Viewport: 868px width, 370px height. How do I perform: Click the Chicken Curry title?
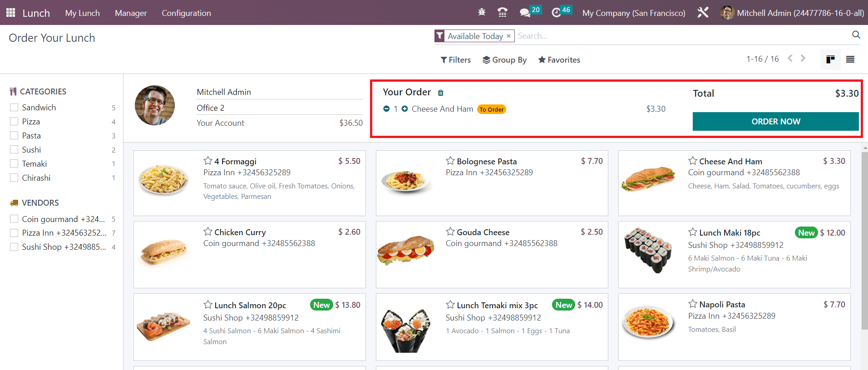point(240,232)
